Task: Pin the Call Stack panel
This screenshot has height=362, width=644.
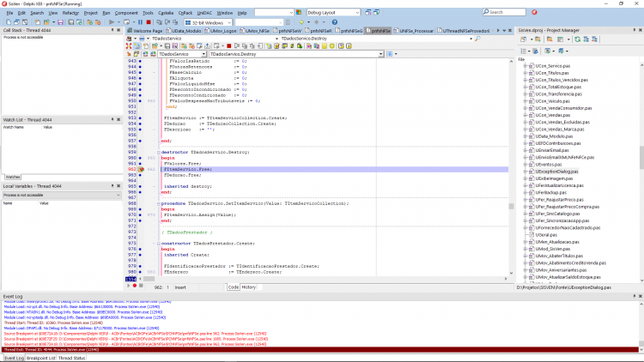Action: 112,30
